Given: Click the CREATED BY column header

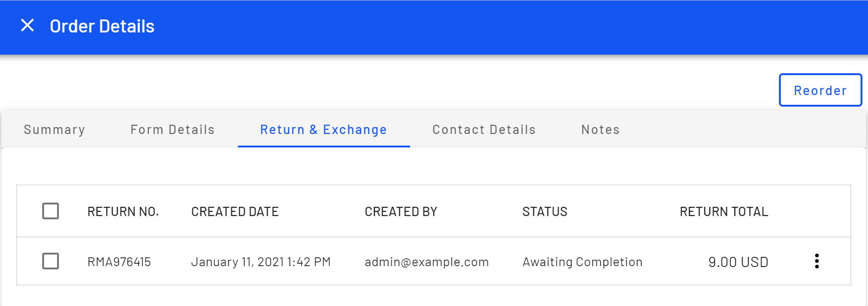Looking at the screenshot, I should coord(401,212).
